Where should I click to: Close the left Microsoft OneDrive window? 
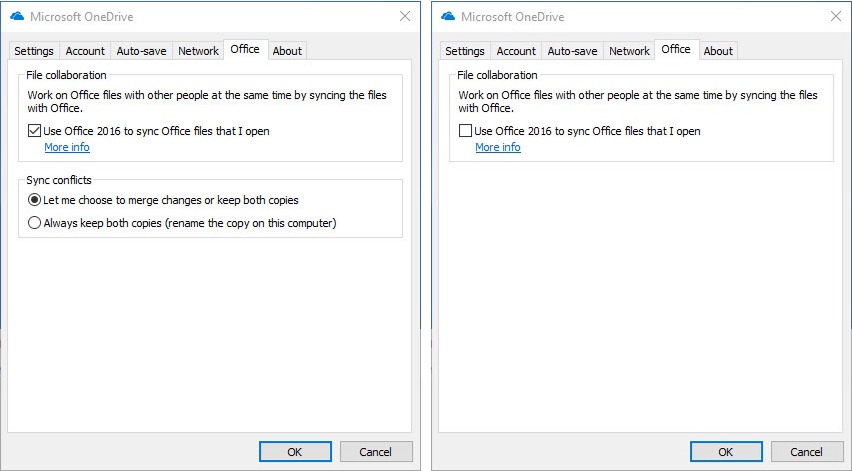[x=405, y=16]
